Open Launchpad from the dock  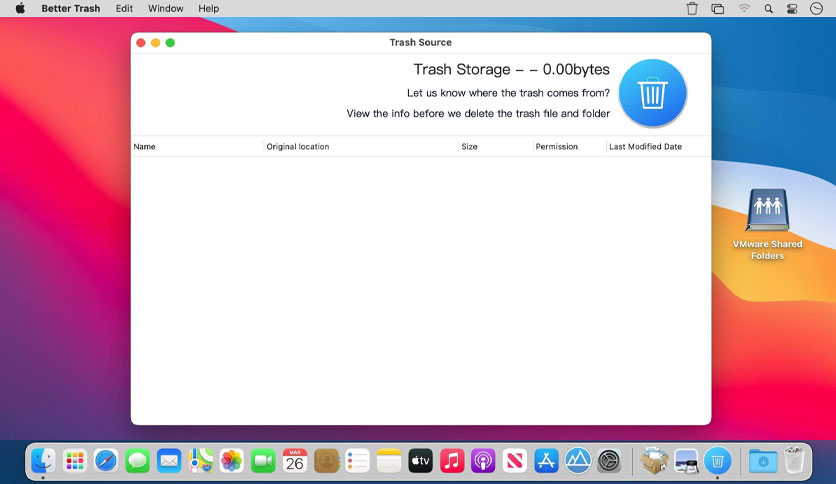pos(75,461)
